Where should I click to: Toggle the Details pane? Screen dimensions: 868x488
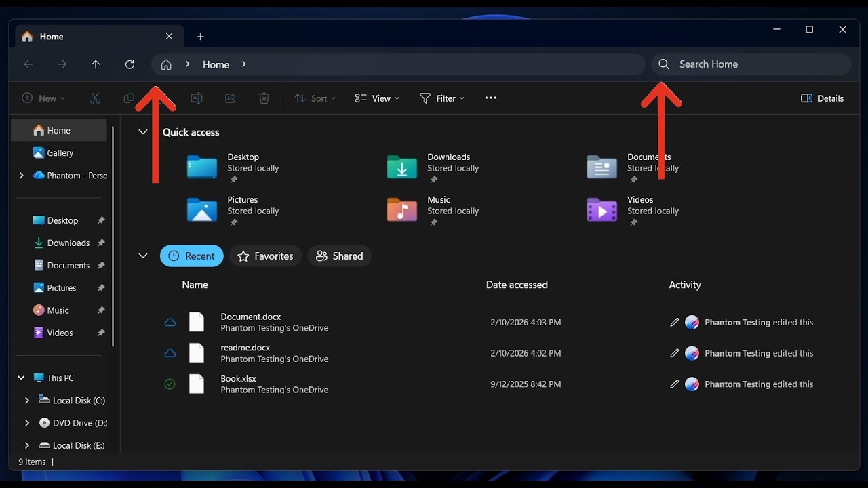pyautogui.click(x=822, y=98)
